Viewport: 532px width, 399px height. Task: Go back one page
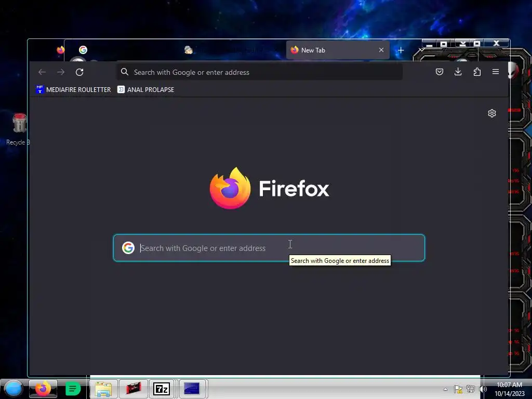click(x=42, y=72)
